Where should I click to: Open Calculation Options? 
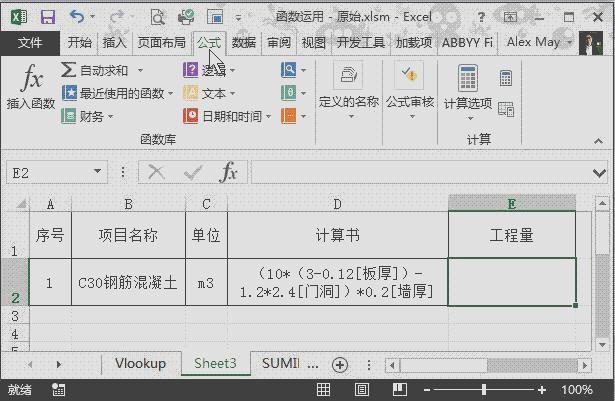click(468, 93)
